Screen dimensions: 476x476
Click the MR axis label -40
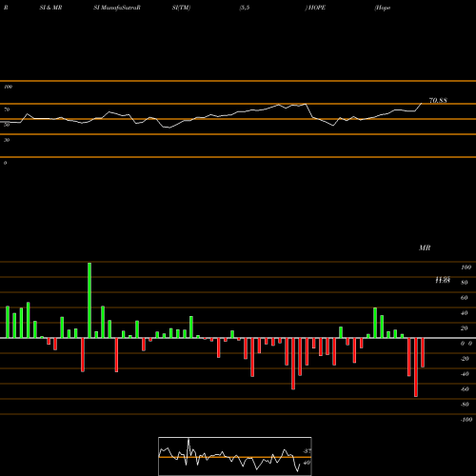pyautogui.click(x=465, y=374)
